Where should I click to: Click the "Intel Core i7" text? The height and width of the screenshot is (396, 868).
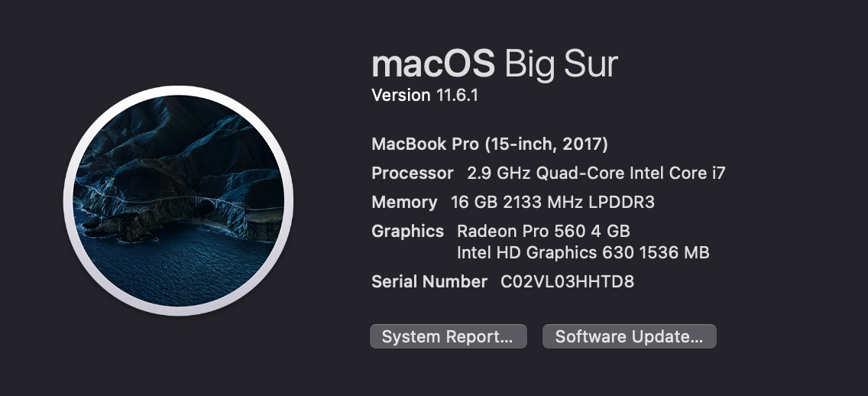(x=677, y=174)
